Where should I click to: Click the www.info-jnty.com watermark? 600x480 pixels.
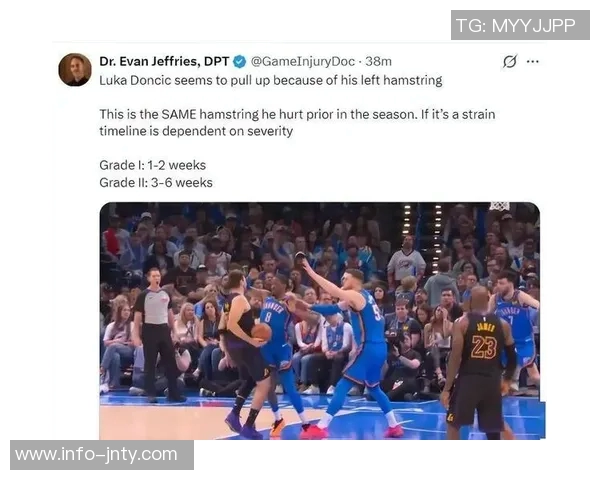[102, 455]
